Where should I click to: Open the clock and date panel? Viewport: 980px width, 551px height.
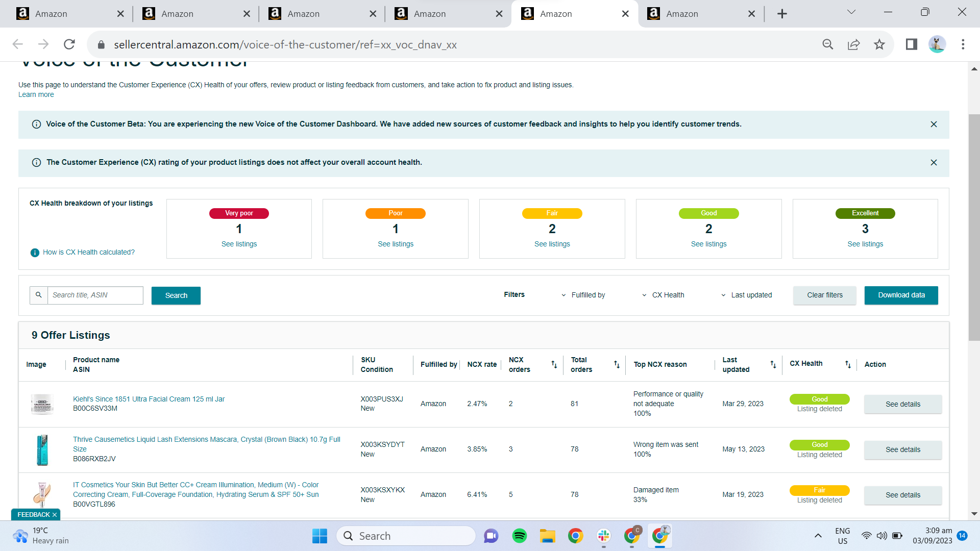click(933, 536)
